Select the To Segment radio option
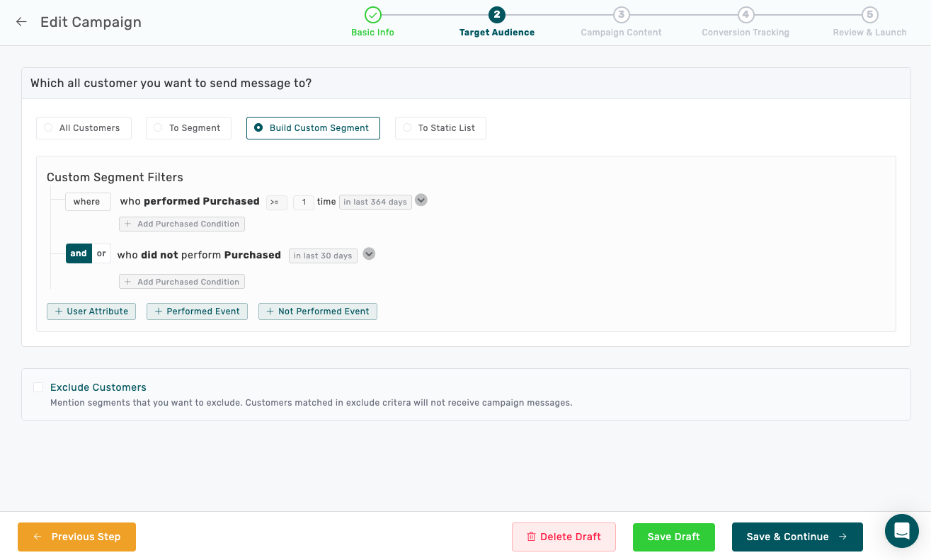Viewport: 931px width, 560px height. tap(158, 128)
